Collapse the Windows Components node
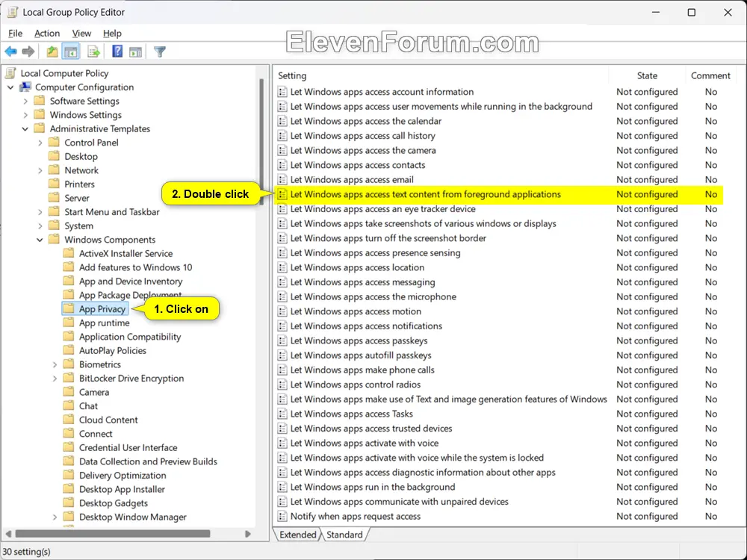The image size is (747, 560). click(40, 240)
